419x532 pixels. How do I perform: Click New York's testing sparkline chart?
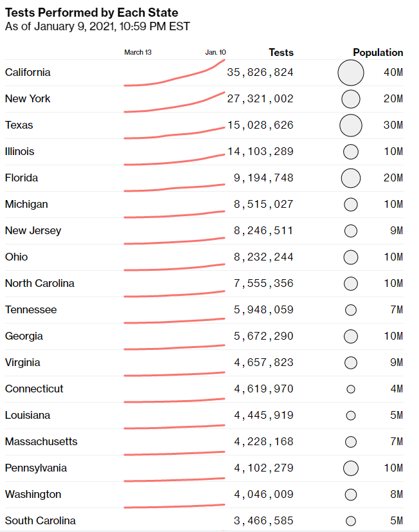[174, 102]
